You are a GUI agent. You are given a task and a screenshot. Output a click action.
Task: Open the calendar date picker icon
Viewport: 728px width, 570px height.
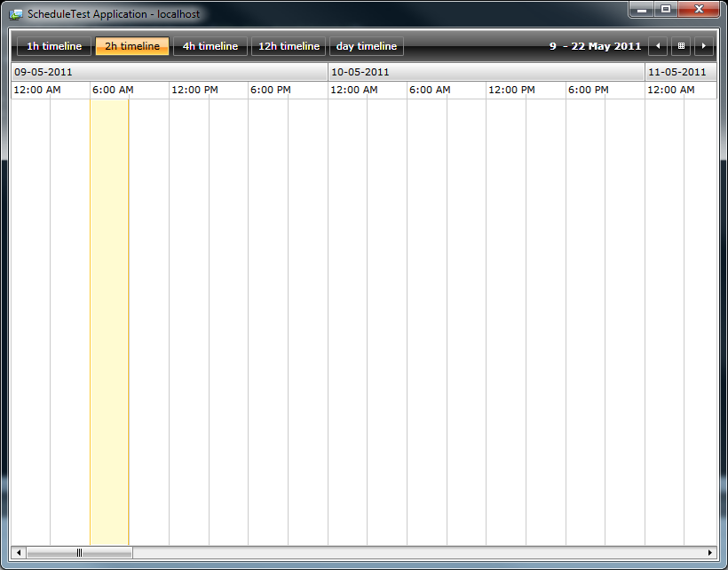[681, 46]
